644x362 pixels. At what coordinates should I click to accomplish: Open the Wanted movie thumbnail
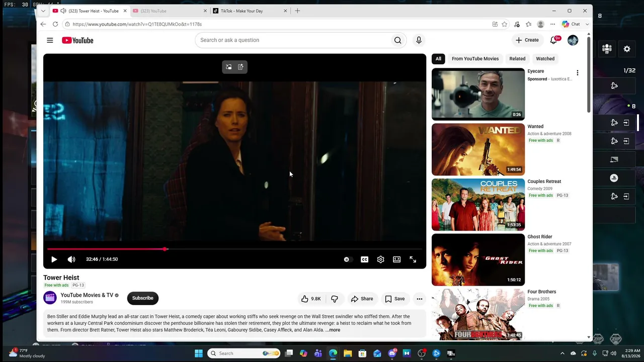[x=478, y=149]
